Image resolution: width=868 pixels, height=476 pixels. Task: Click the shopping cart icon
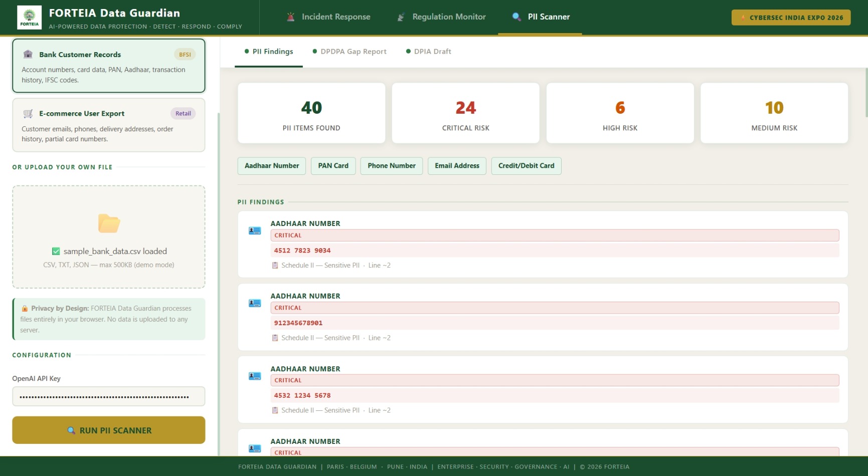pos(28,114)
